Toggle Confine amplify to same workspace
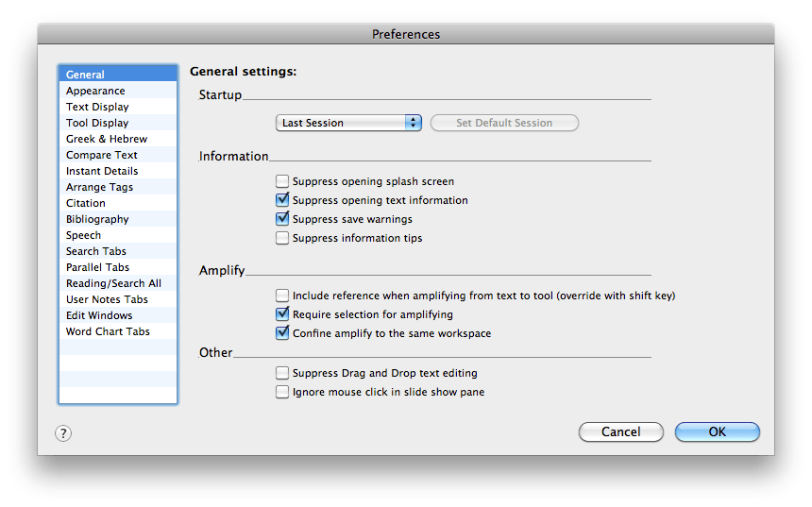Viewport: 812px width, 507px height. coord(282,333)
